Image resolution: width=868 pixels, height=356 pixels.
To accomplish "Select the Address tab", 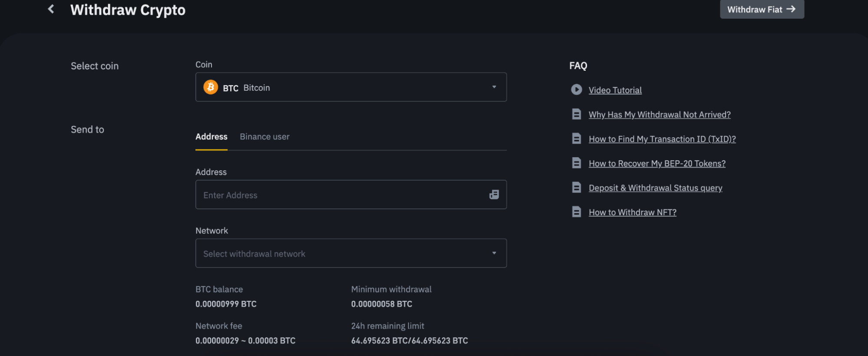I will (x=211, y=136).
